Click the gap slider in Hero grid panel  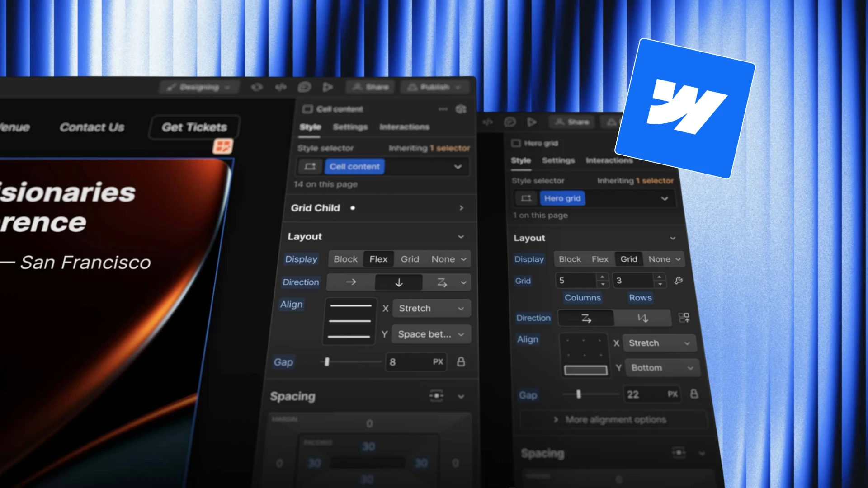(590, 394)
